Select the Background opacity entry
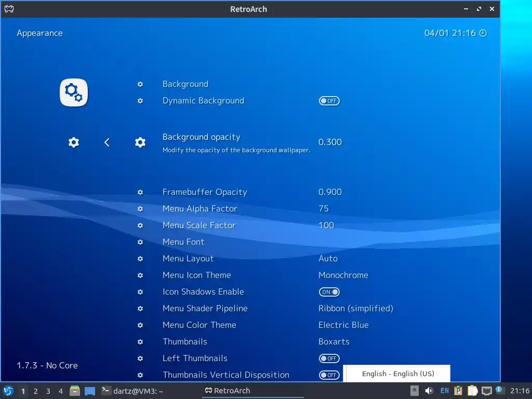 201,137
